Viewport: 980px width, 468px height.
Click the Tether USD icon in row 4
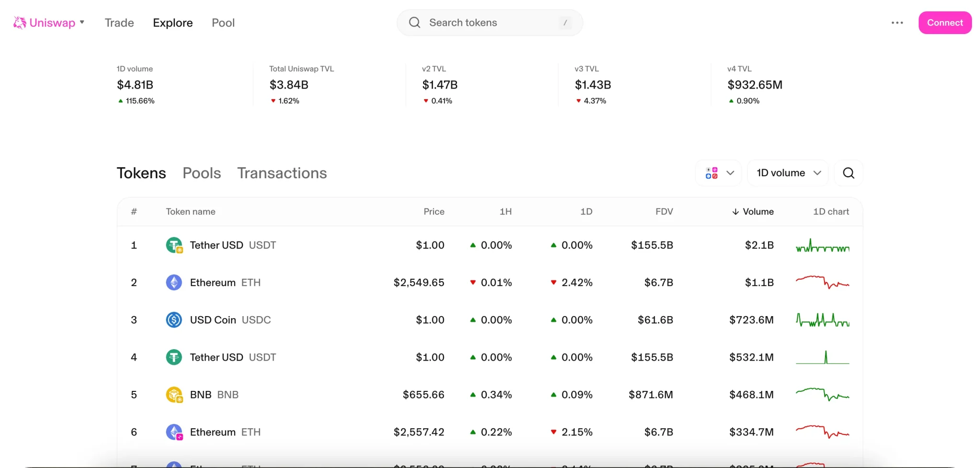coord(174,357)
